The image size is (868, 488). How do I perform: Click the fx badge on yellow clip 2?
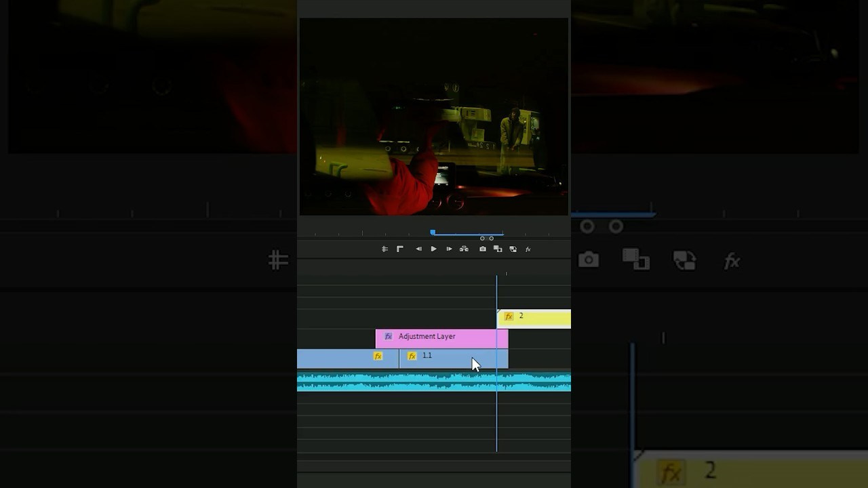pos(509,317)
